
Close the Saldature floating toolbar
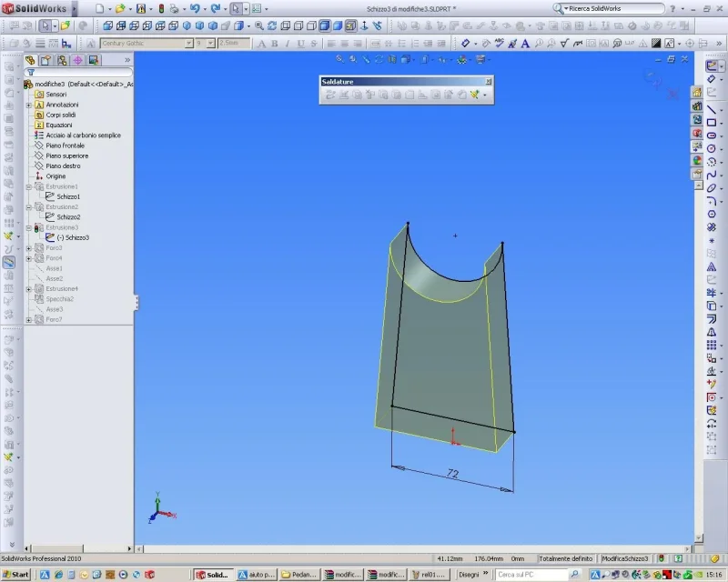pyautogui.click(x=489, y=81)
